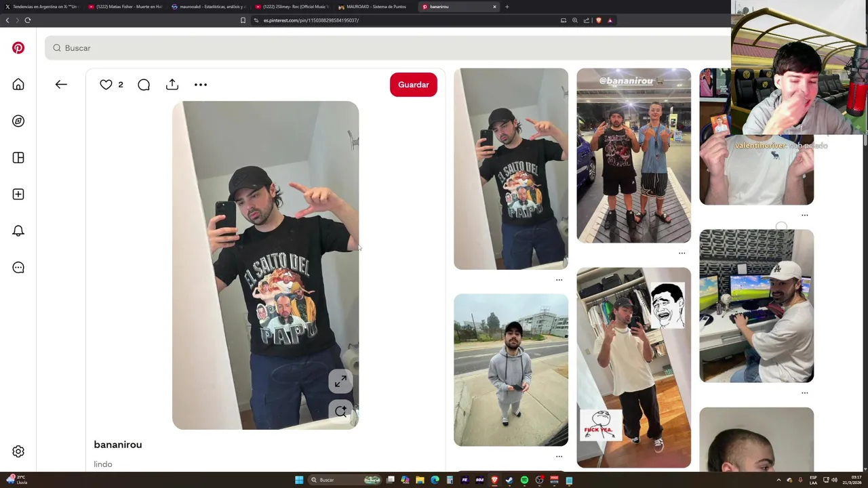Click the Pinterest Buscar search field

point(387,48)
